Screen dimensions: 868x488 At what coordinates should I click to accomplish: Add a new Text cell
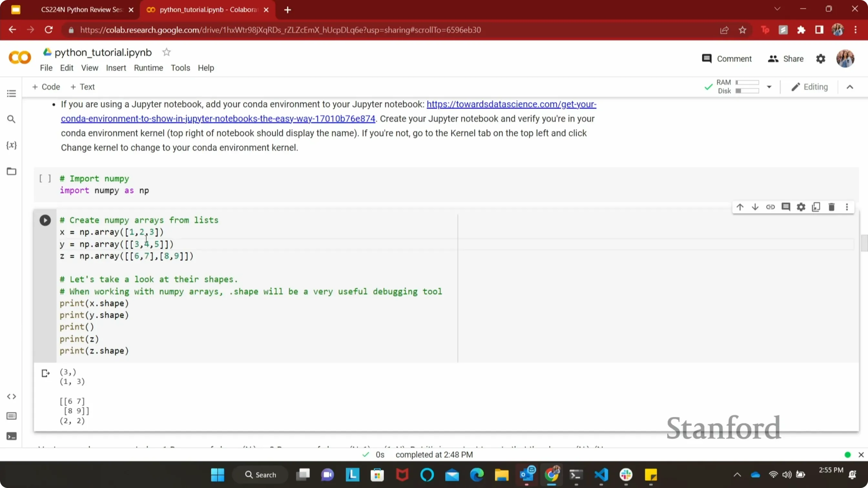(83, 87)
